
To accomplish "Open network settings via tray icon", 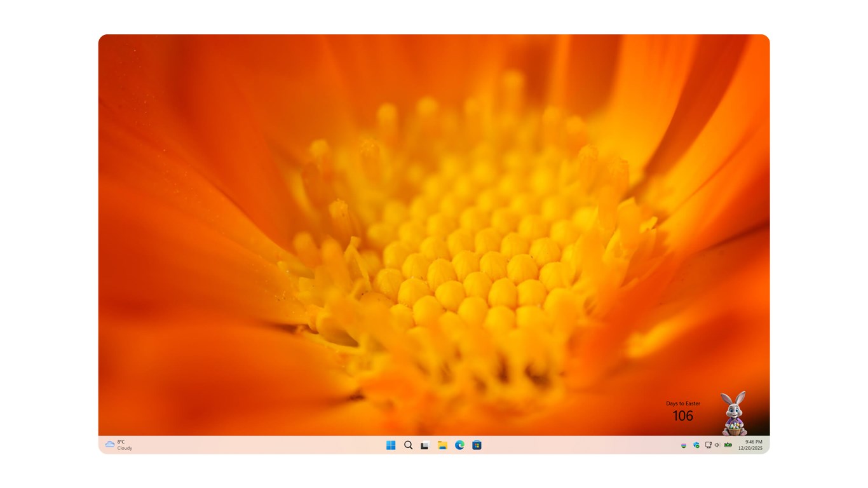I will tap(707, 445).
